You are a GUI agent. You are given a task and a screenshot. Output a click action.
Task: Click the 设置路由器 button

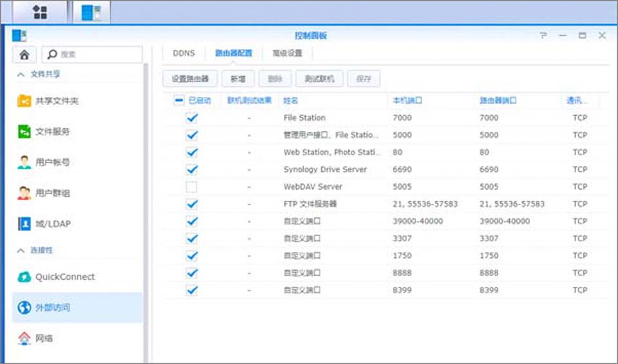pos(190,79)
